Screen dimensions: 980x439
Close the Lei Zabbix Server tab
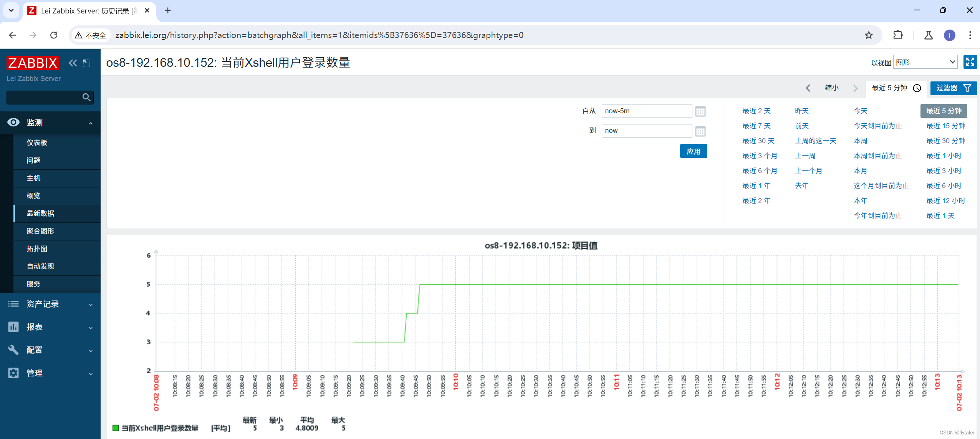pos(147,11)
